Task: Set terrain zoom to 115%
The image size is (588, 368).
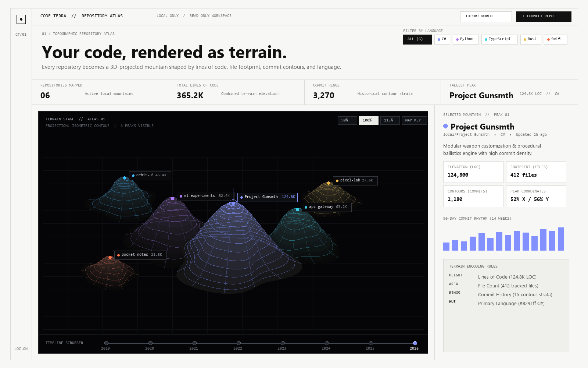Action: click(390, 120)
